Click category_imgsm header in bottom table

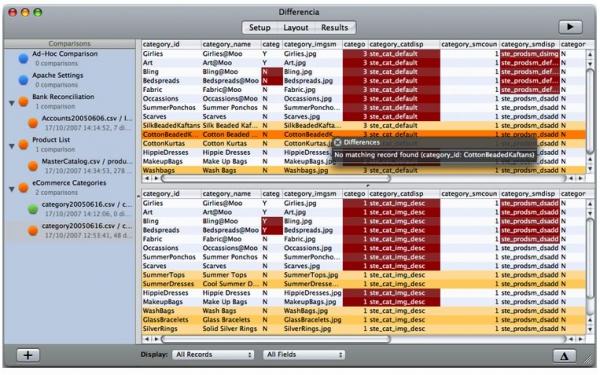312,194
